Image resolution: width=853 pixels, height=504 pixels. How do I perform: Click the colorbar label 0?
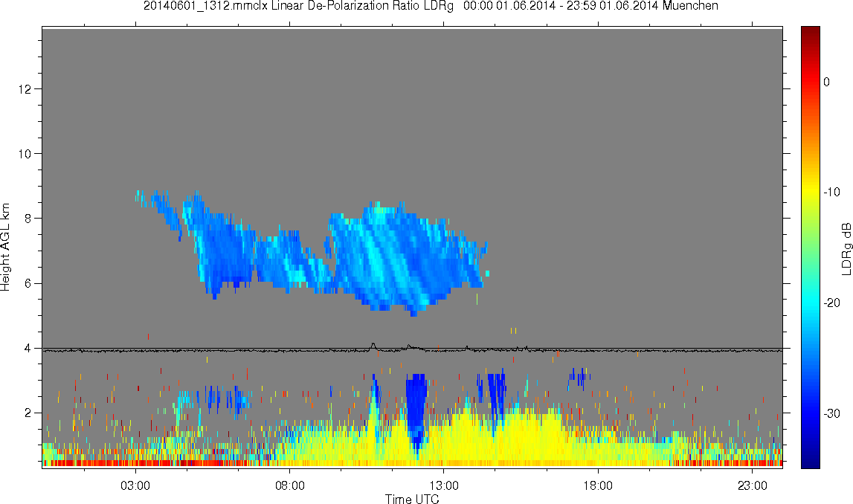pos(826,82)
